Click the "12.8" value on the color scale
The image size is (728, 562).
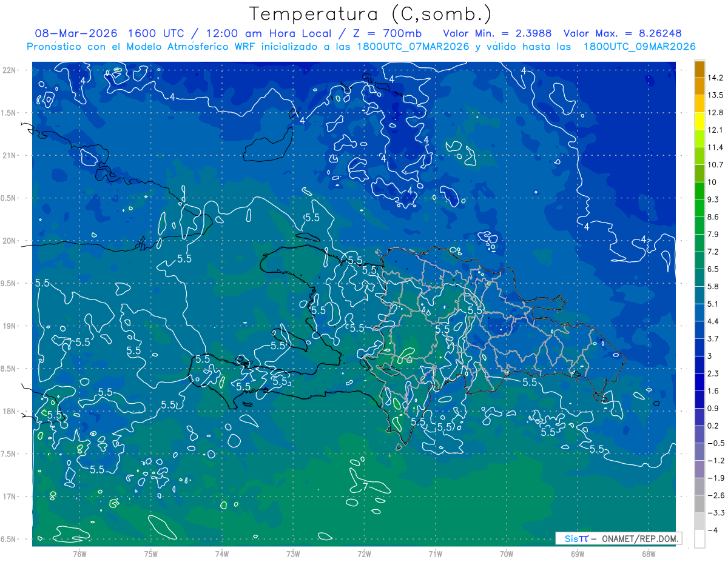(x=716, y=113)
